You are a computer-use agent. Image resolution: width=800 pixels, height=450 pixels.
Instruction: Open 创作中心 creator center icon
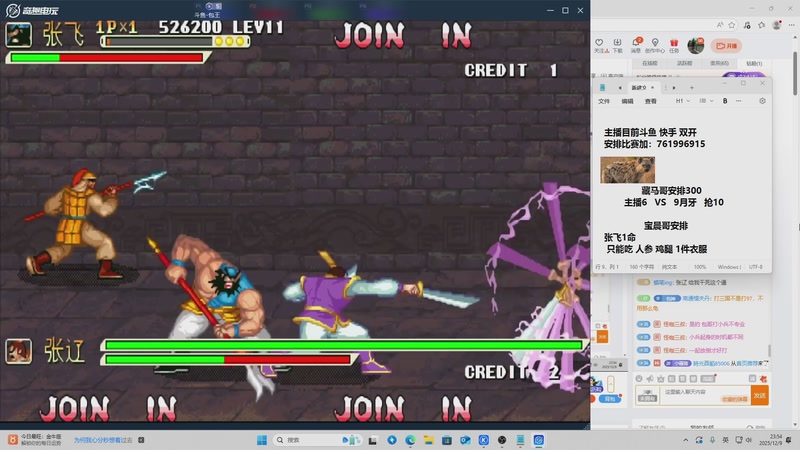pyautogui.click(x=655, y=43)
